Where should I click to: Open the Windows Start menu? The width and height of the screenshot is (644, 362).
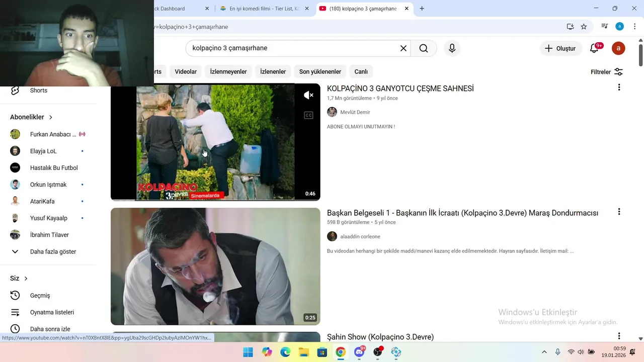coord(248,352)
